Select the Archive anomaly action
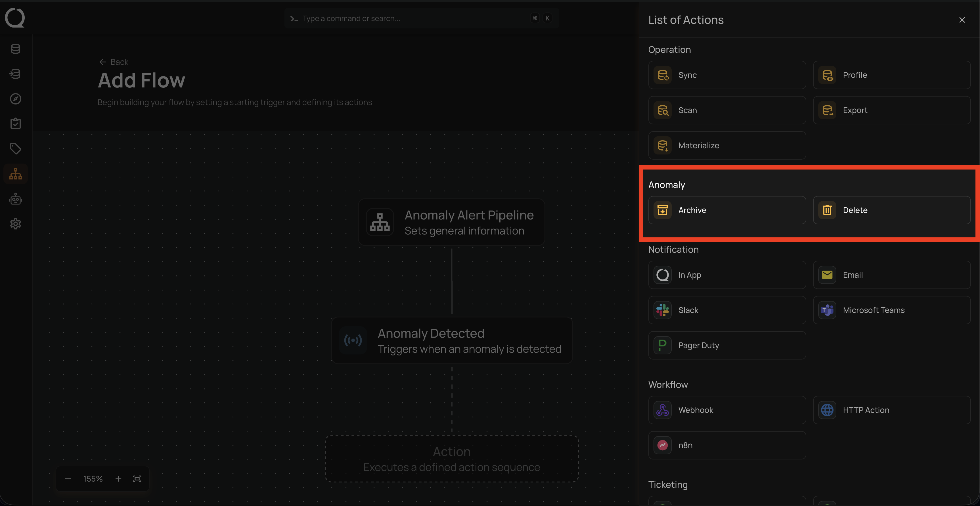The height and width of the screenshot is (506, 980). pyautogui.click(x=727, y=210)
